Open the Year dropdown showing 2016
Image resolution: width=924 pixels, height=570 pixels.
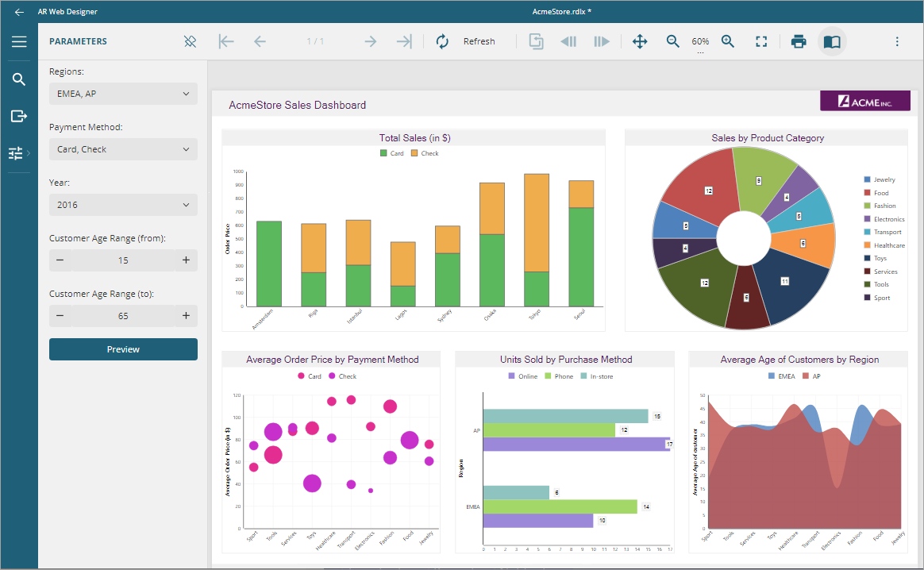pyautogui.click(x=123, y=205)
